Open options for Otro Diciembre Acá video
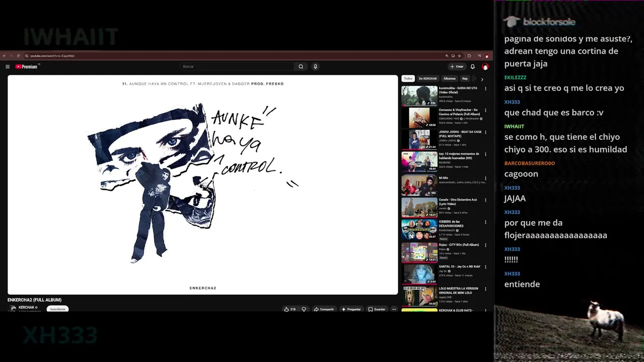The height and width of the screenshot is (362, 644). pos(486,200)
